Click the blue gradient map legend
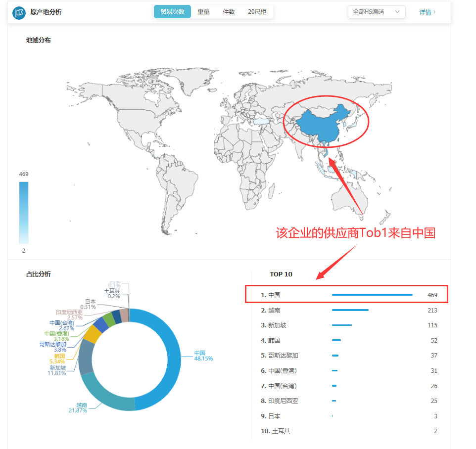The width and height of the screenshot is (476, 449). click(x=23, y=213)
